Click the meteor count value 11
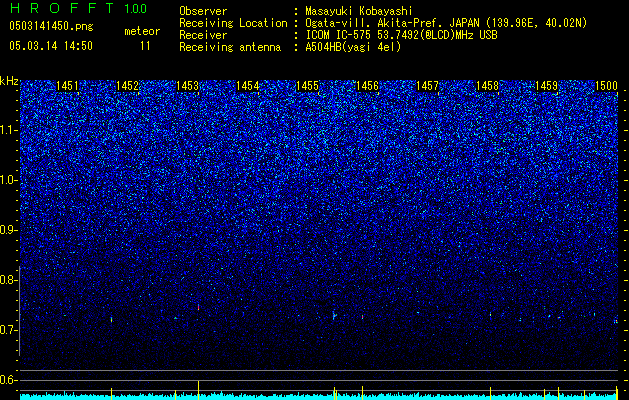The image size is (629, 400). coord(145,46)
